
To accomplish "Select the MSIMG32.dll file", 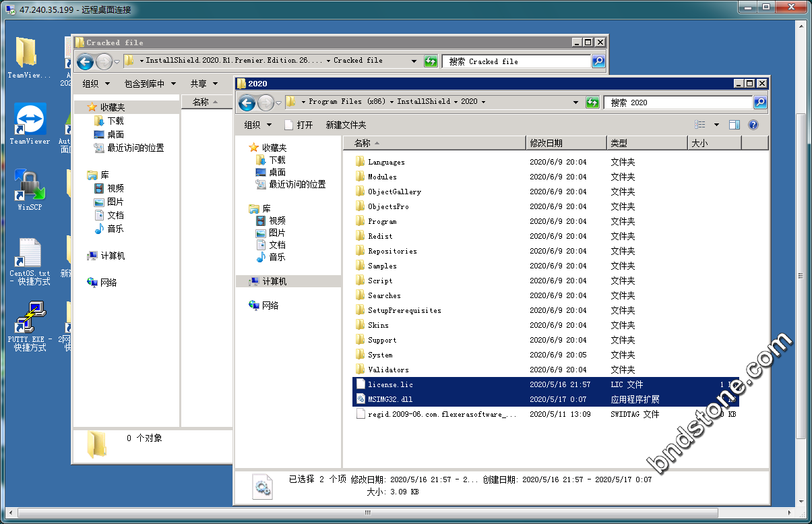I will (390, 399).
